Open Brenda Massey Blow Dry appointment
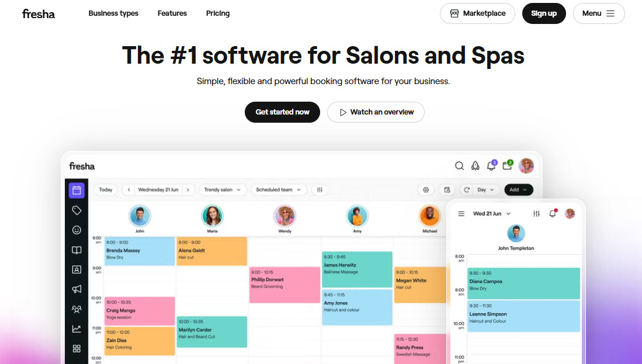 [x=140, y=251]
